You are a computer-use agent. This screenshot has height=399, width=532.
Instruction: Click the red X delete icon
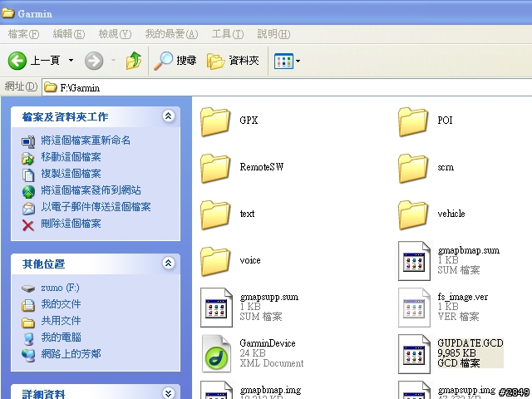click(28, 225)
